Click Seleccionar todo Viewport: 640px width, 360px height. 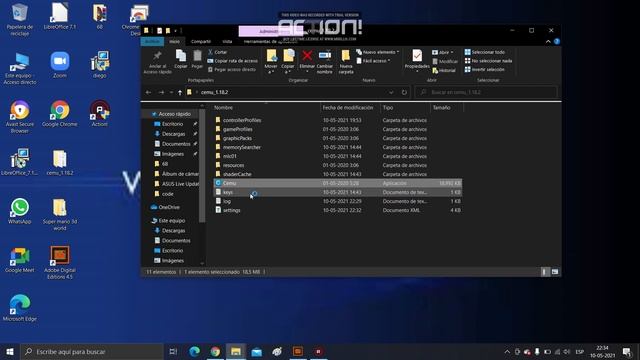485,52
